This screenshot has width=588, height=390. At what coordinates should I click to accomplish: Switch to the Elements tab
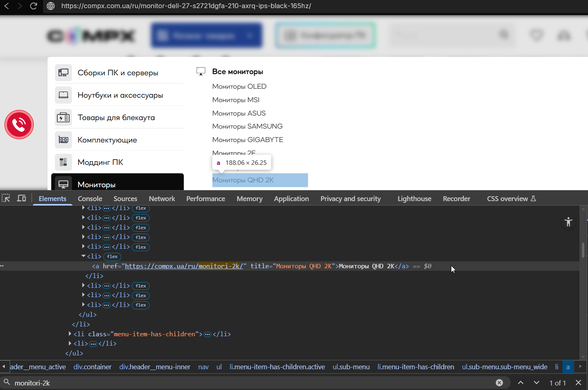52,199
